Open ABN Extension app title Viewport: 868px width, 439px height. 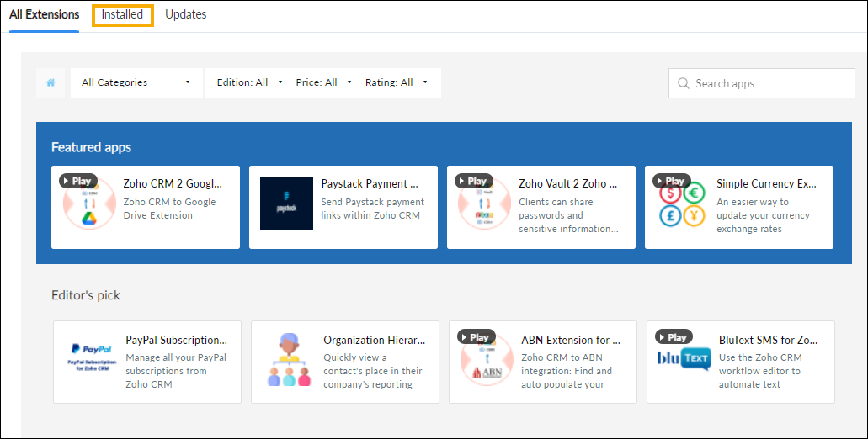point(571,340)
